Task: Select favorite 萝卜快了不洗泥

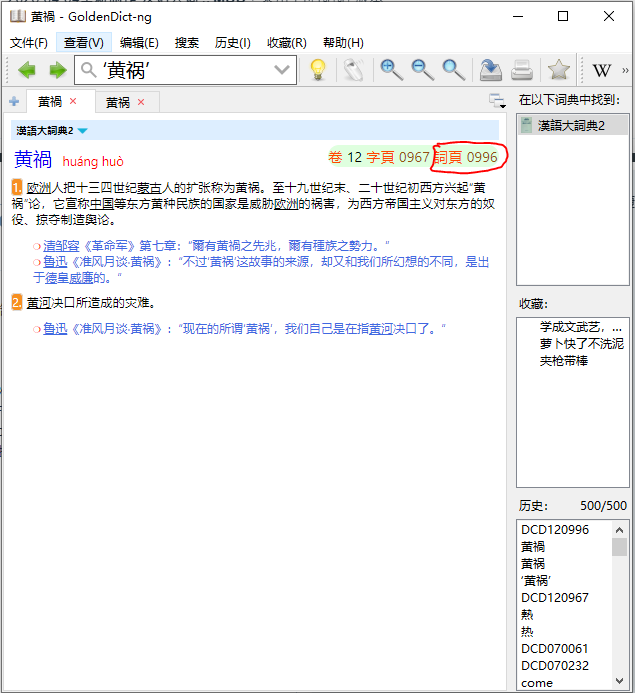Action: [582, 344]
